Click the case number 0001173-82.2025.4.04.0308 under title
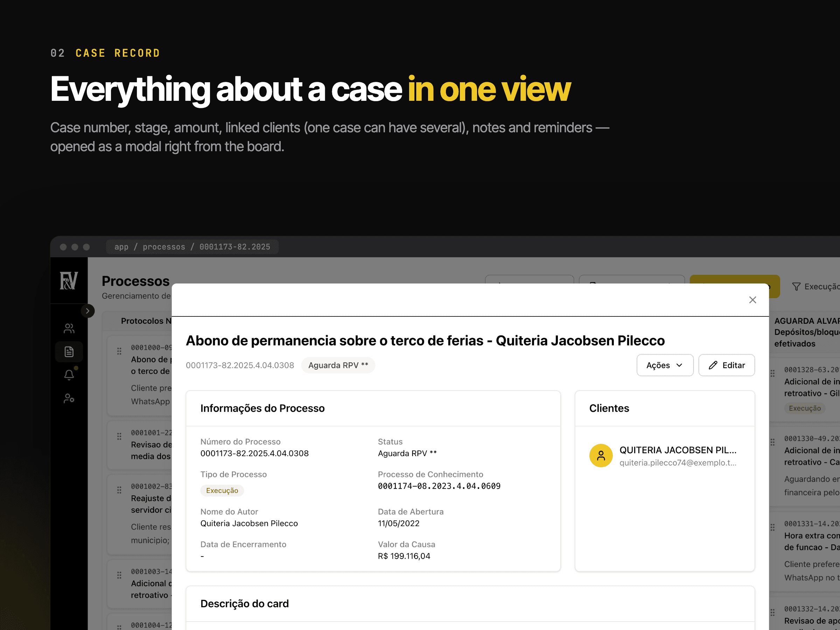The width and height of the screenshot is (840, 630). (240, 365)
